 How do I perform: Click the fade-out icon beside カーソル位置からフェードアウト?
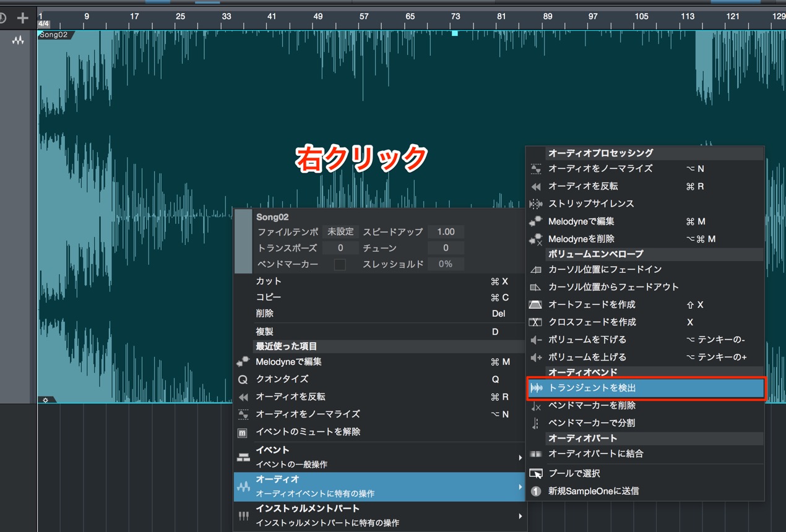click(536, 287)
